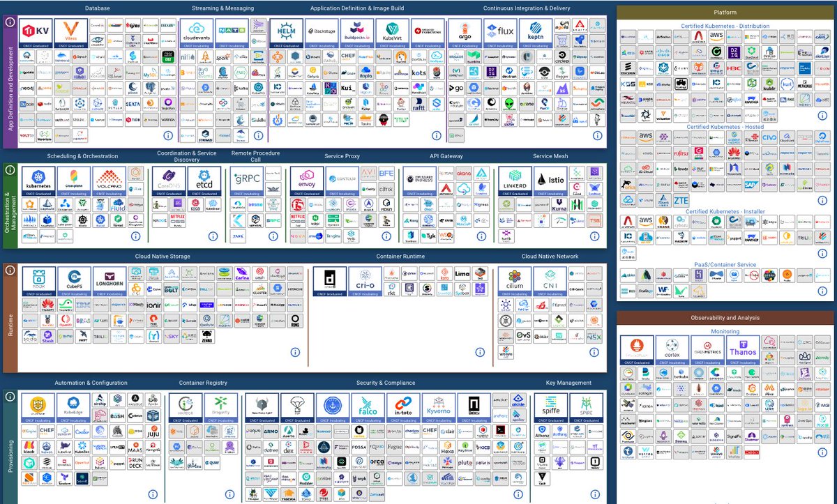The image size is (837, 504).
Task: Click the API Gateway heading
Action: pos(446,156)
